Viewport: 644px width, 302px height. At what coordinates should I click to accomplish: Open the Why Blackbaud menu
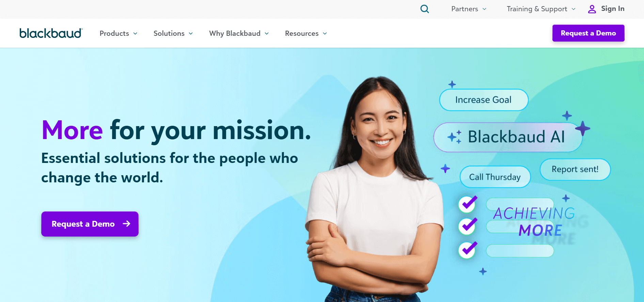click(x=239, y=33)
